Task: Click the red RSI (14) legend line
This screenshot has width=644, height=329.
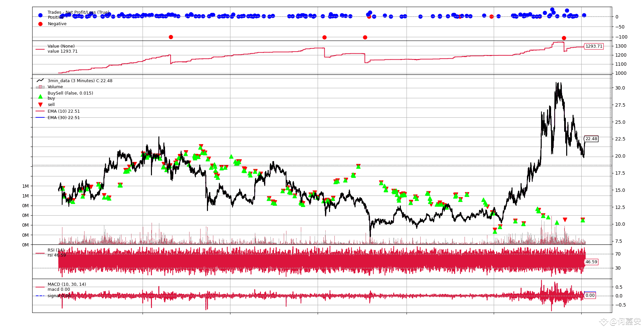Action: pos(40,253)
